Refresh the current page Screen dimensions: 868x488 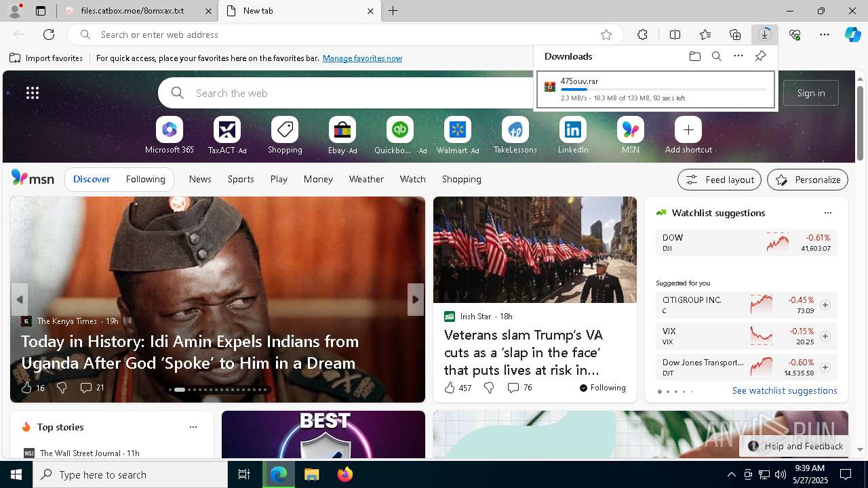(49, 35)
